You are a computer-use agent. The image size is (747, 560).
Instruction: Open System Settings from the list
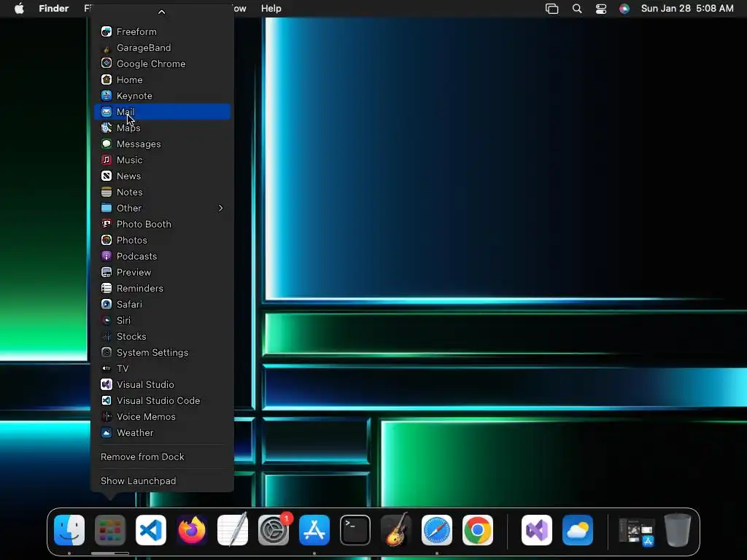click(162, 352)
